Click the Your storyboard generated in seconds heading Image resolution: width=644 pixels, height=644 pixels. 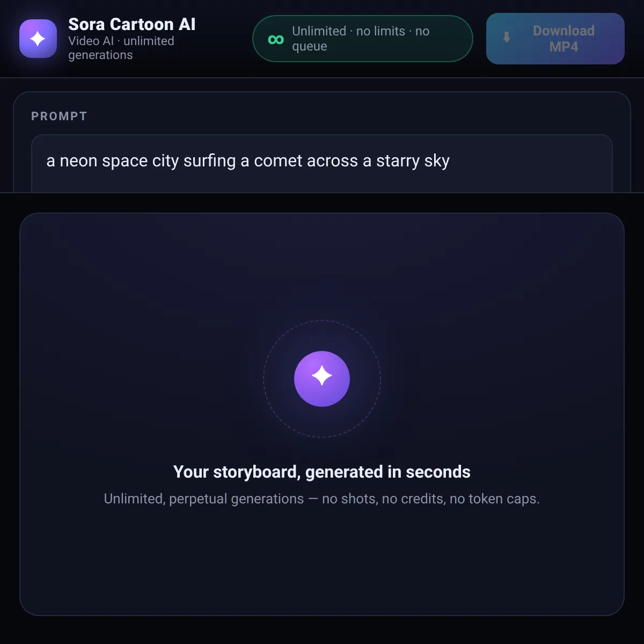(x=322, y=472)
